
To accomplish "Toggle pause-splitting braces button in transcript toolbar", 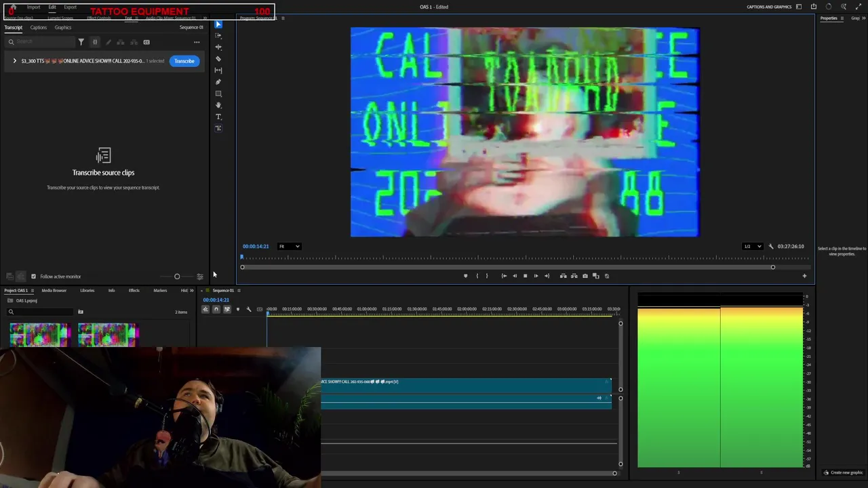I will coord(95,42).
